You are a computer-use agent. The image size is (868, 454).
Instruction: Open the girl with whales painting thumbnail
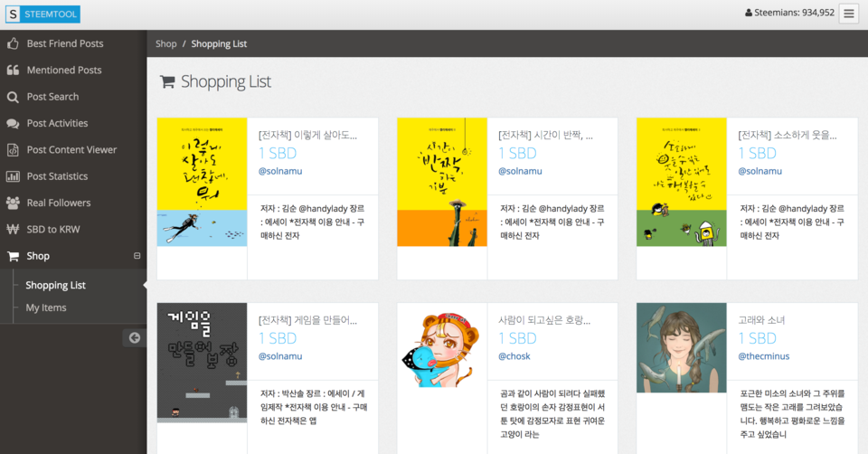click(x=682, y=347)
